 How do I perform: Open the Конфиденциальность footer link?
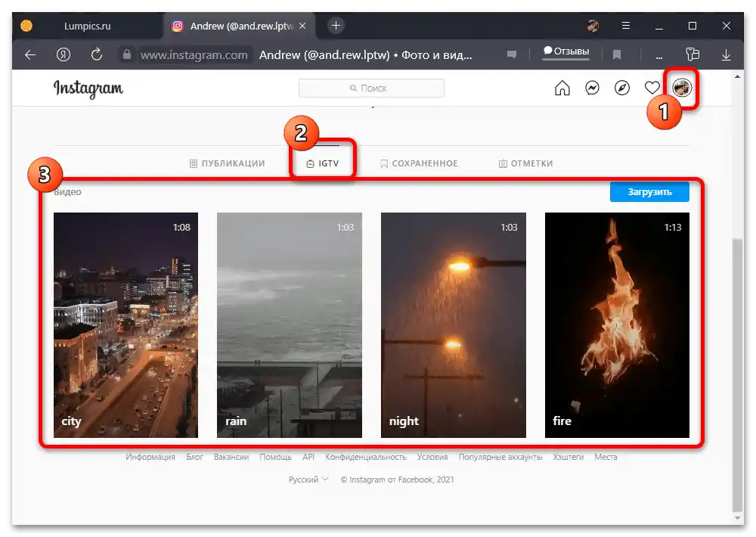(365, 457)
